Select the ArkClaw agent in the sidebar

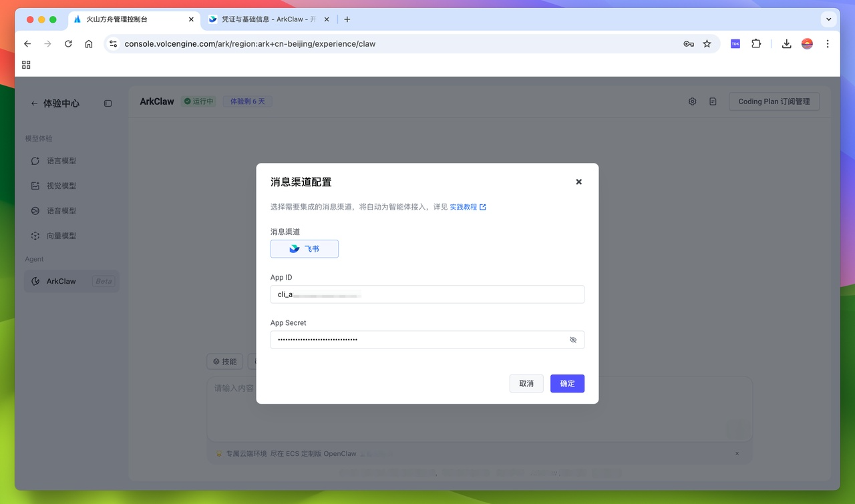pos(60,281)
